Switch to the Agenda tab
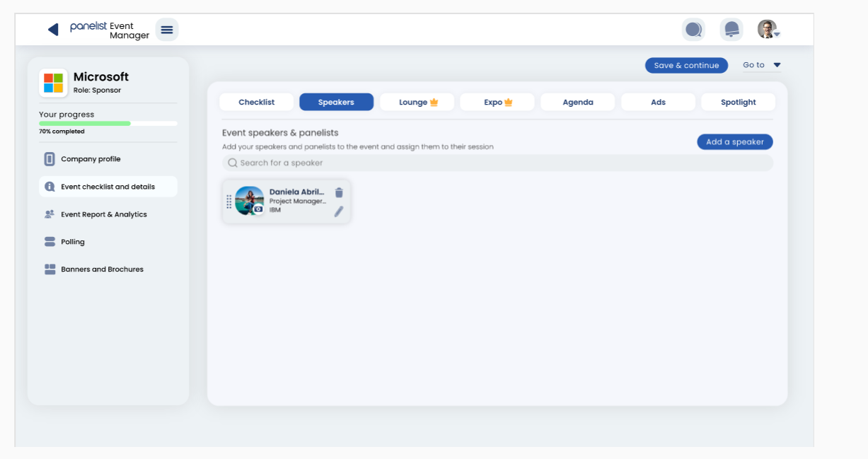The width and height of the screenshot is (868, 459). [578, 102]
